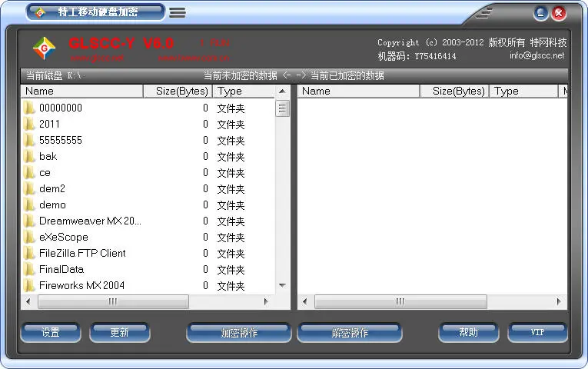This screenshot has height=369, width=588.
Task: Minimize the window with the blue round button
Action: pos(541,12)
